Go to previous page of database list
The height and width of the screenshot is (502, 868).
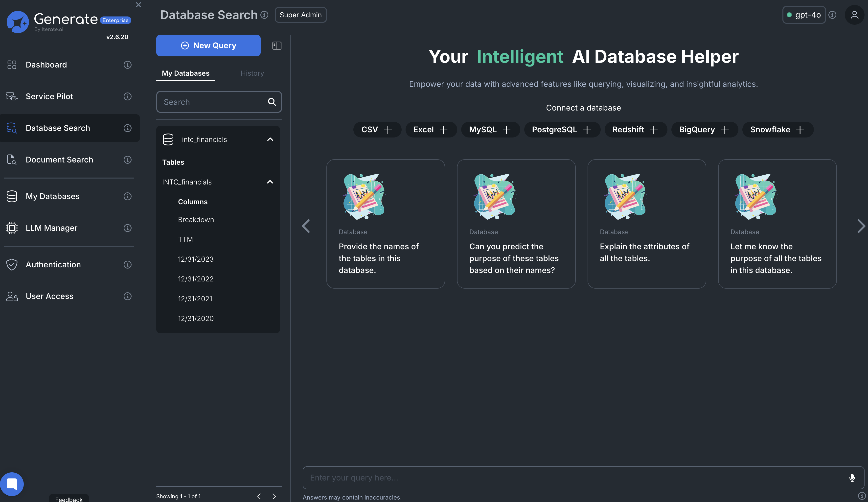(x=259, y=497)
